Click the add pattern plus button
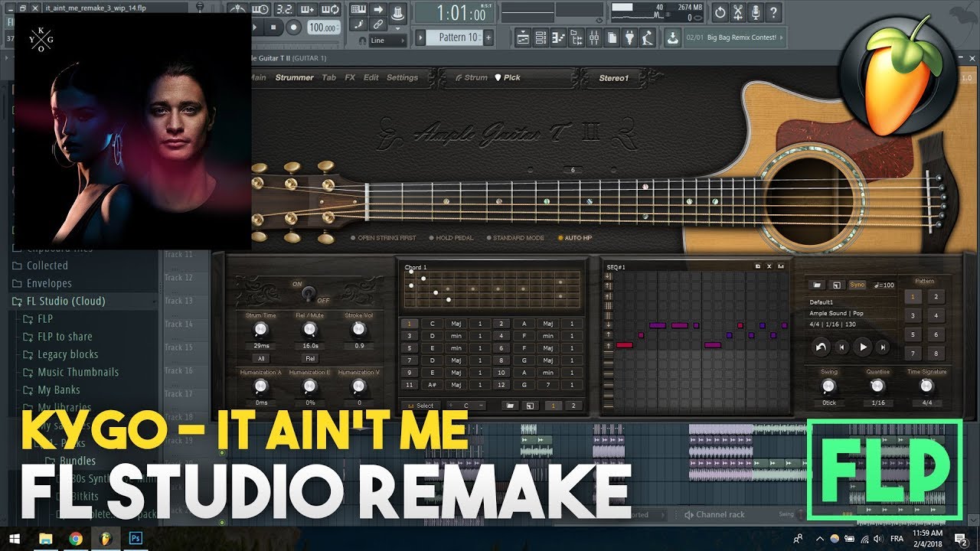The width and height of the screenshot is (980, 551). coord(488,37)
